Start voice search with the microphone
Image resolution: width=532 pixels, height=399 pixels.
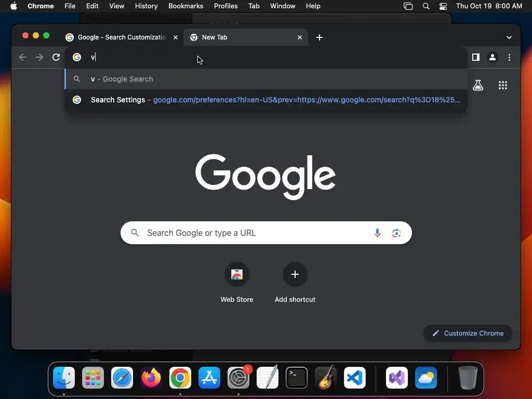click(x=377, y=233)
